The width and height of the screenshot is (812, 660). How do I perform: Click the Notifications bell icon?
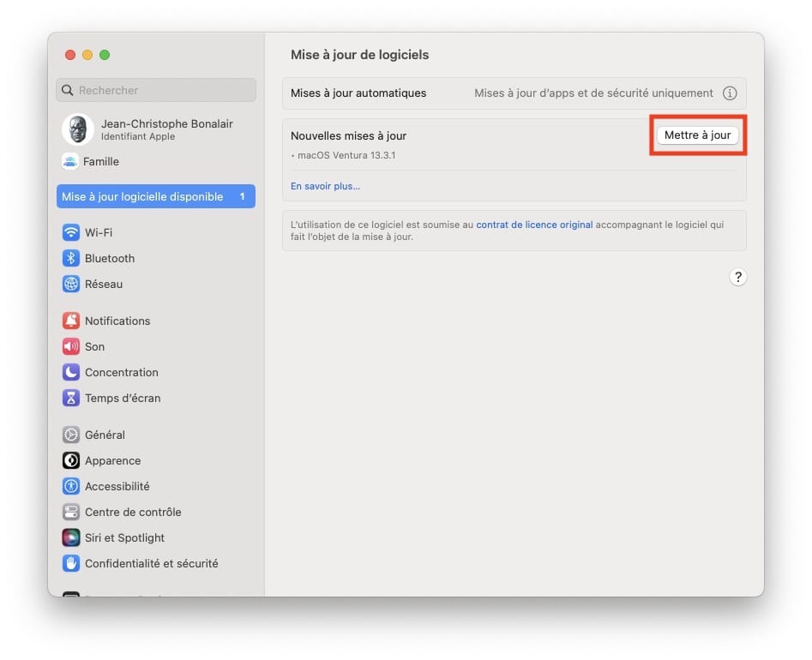point(71,321)
